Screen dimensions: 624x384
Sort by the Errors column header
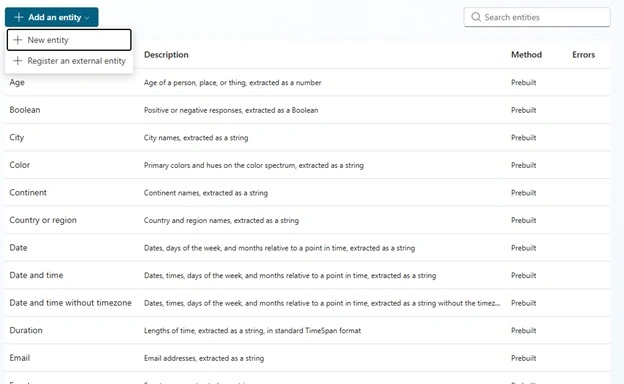(584, 55)
